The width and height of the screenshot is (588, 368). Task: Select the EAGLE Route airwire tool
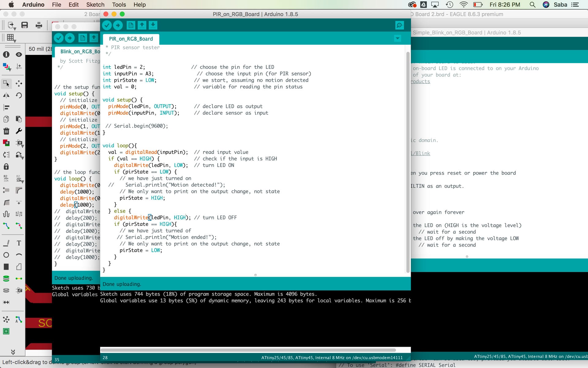6,226
